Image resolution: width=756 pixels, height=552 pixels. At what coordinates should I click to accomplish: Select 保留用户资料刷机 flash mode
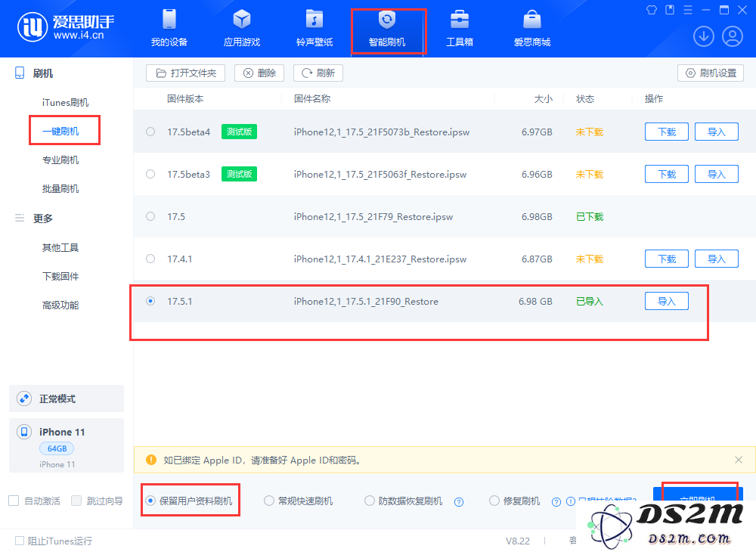[189, 501]
